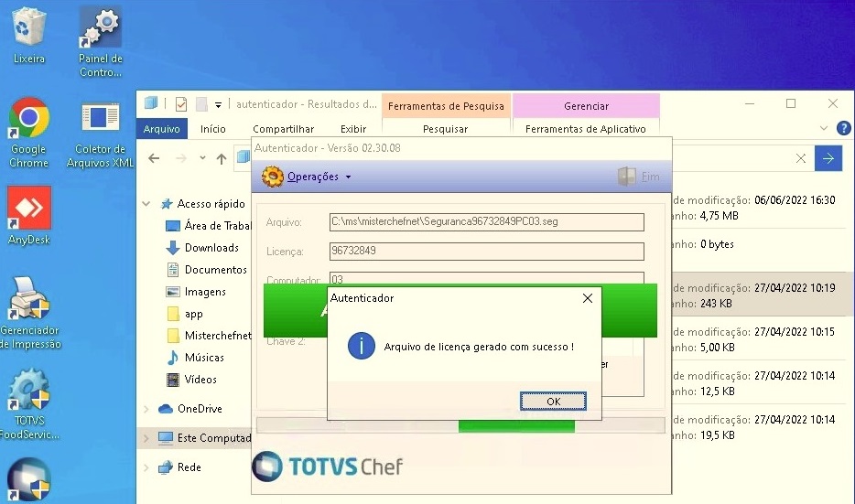The height and width of the screenshot is (504, 855).
Task: Select result modified 27/04/2022 10:19
Action: (x=763, y=295)
